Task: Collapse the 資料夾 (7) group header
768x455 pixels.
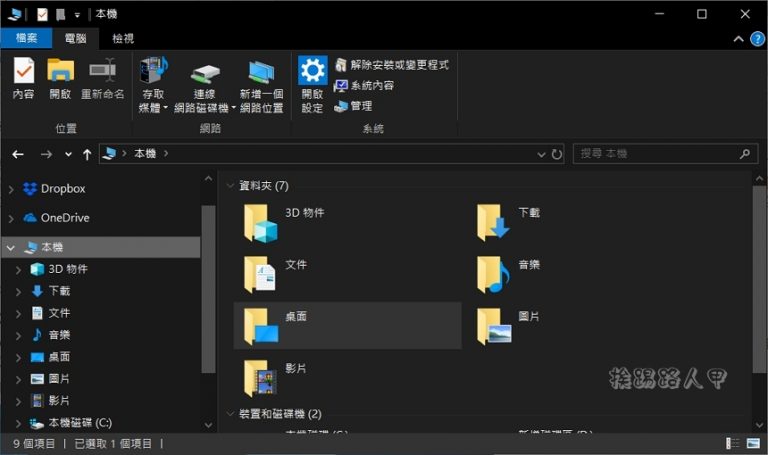Action: (x=231, y=186)
